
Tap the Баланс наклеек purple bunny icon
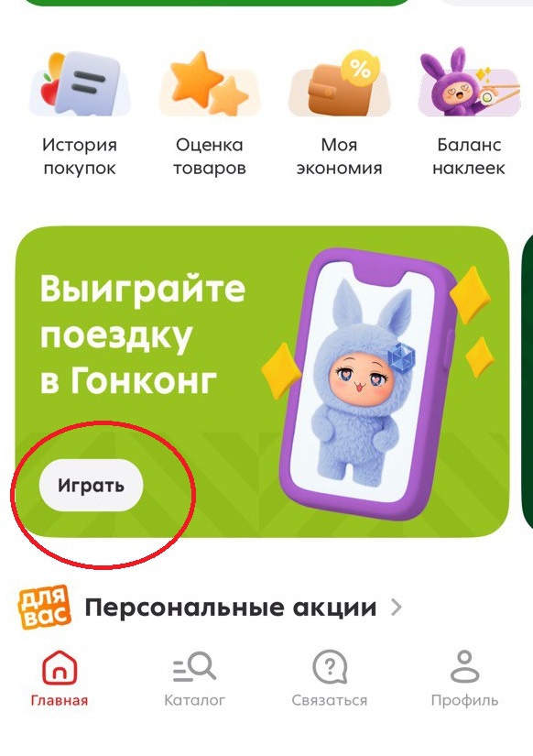pyautogui.click(x=469, y=82)
